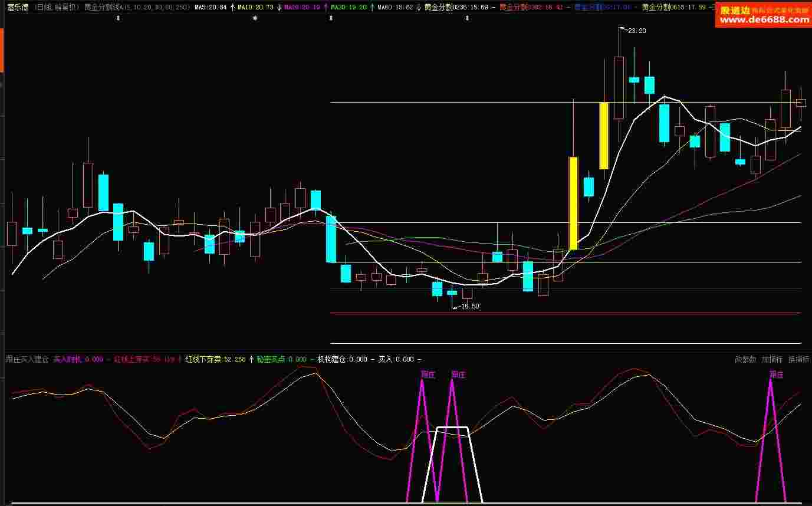Click the 换指标 switch-indicator button
This screenshot has height=506, width=812.
799,359
